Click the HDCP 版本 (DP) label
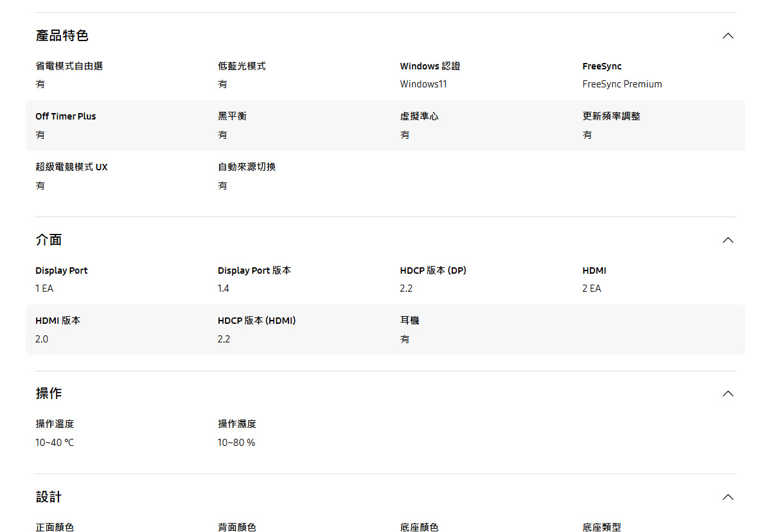771x532 pixels. [432, 270]
